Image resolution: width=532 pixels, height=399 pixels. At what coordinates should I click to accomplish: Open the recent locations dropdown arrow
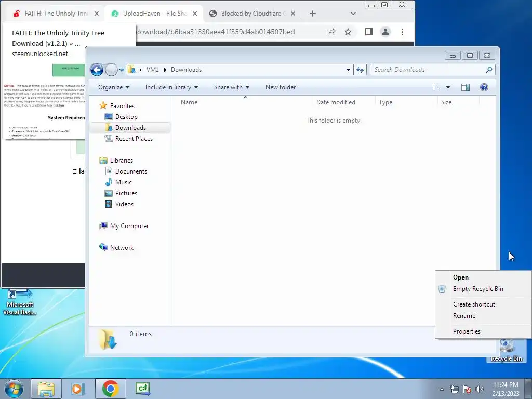122,70
